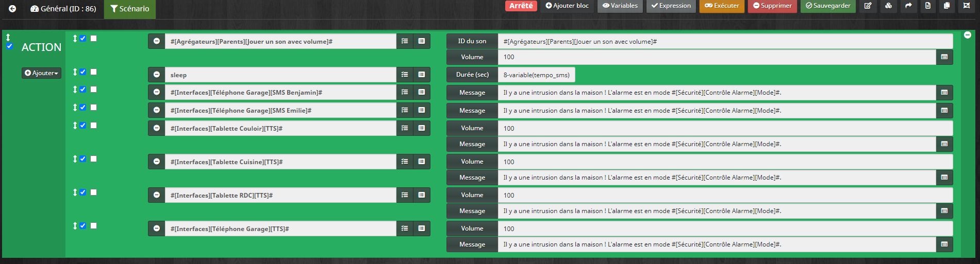Image resolution: width=980 pixels, height=264 pixels.
Task: Open the task-list action picker for the Jouer un son row
Action: point(405,41)
